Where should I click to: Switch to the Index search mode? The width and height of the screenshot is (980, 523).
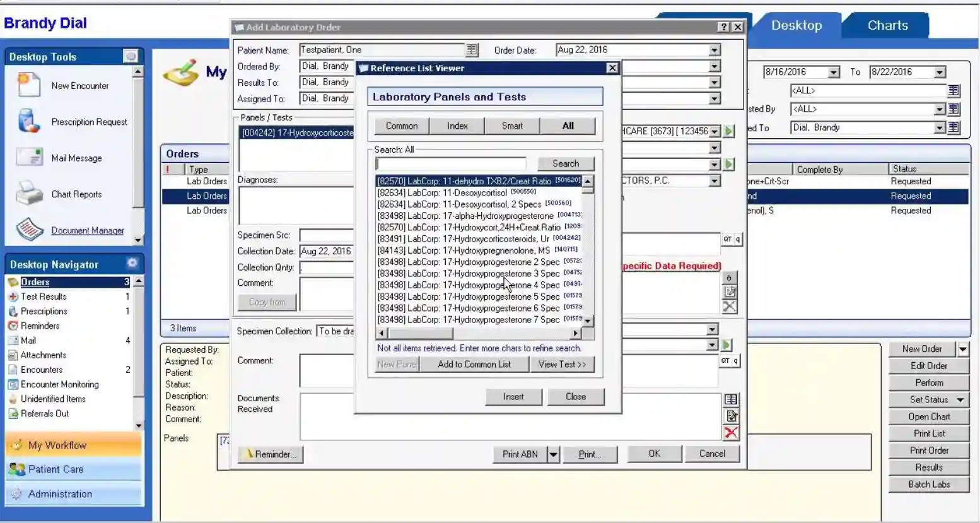point(456,126)
